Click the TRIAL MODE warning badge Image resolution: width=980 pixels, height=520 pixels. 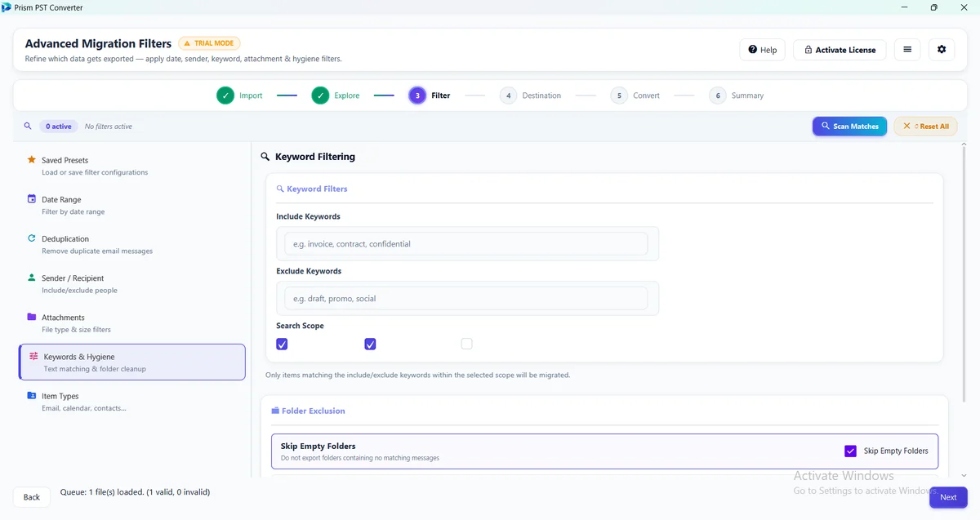(x=209, y=43)
